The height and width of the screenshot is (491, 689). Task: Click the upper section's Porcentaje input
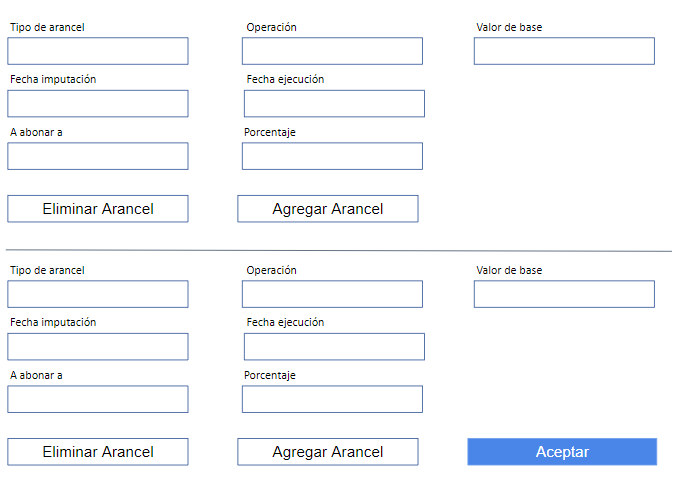coord(332,156)
